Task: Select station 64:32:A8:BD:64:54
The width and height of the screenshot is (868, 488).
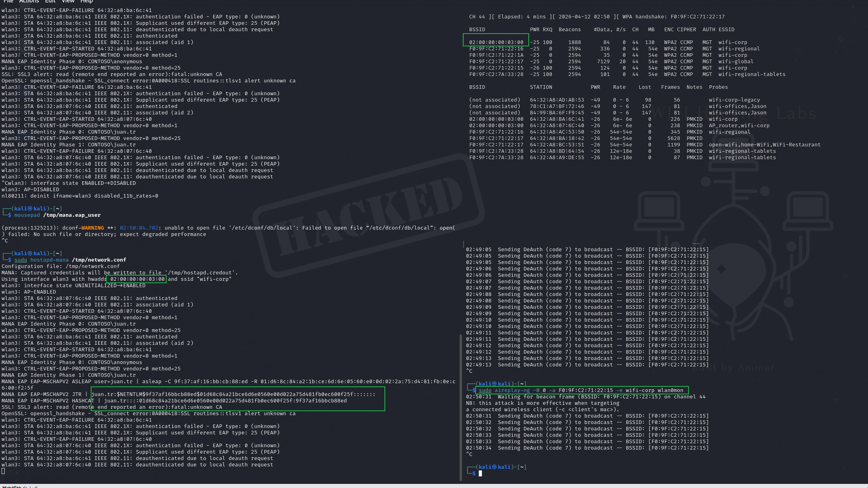Action: pos(557,151)
